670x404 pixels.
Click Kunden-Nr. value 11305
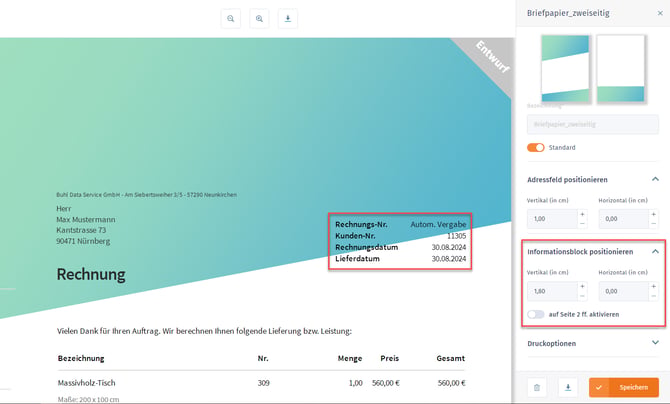click(x=456, y=236)
